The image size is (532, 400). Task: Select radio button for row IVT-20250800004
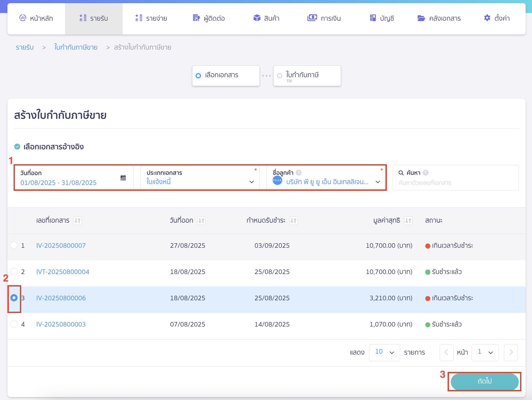click(x=14, y=272)
